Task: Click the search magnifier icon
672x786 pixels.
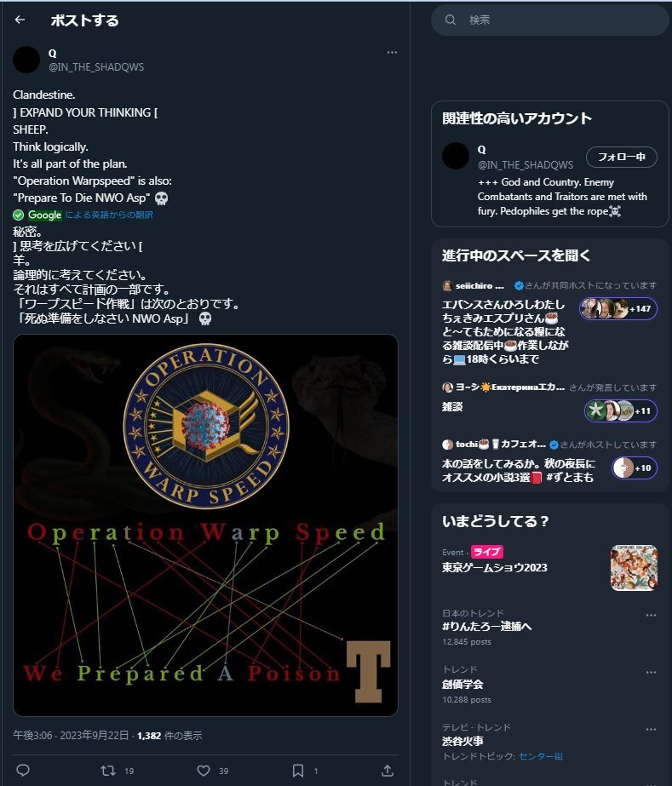Action: (451, 20)
